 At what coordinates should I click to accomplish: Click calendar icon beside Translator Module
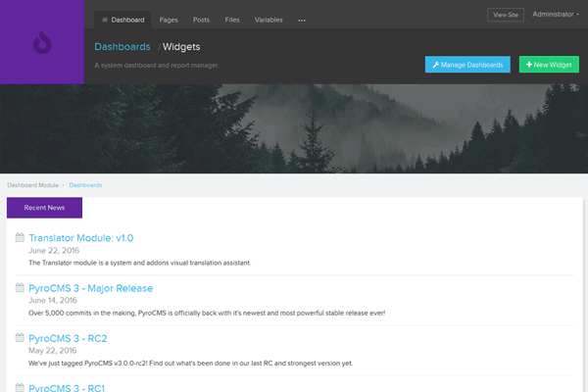pos(20,237)
